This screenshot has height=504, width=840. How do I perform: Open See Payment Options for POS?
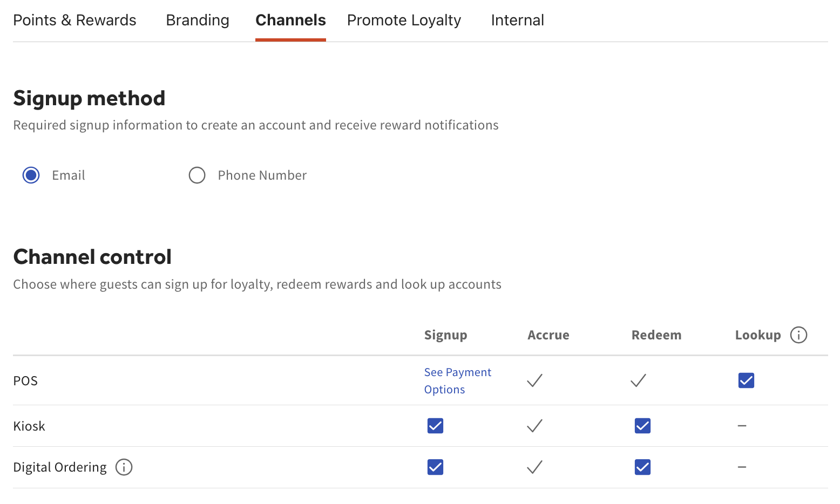pyautogui.click(x=457, y=380)
